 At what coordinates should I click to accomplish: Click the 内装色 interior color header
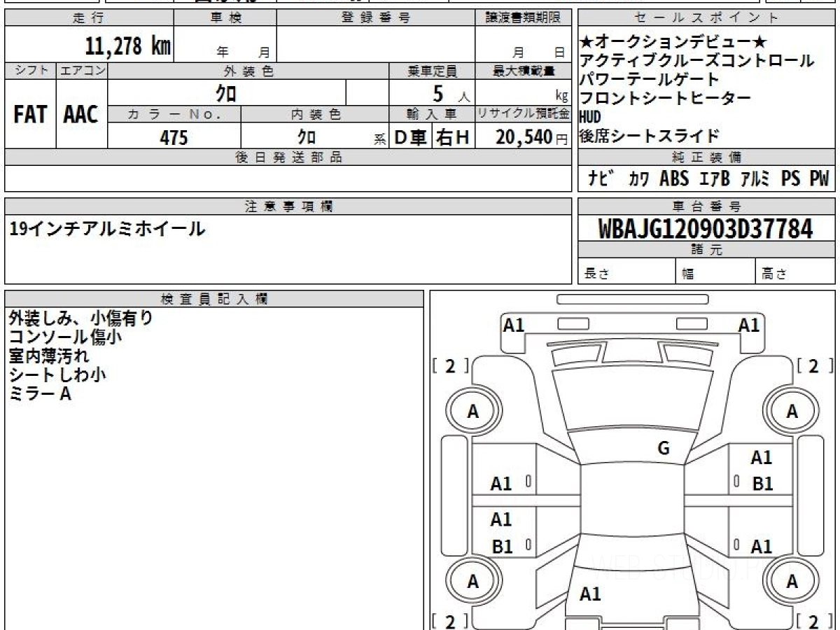(315, 114)
